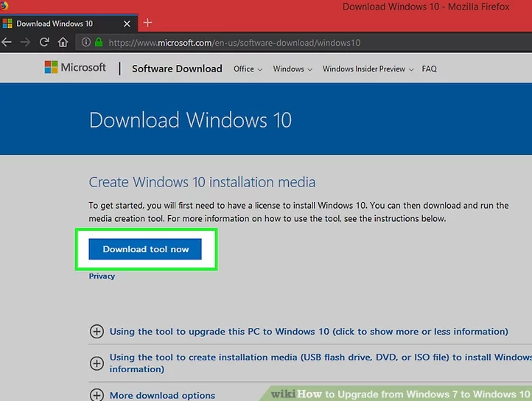This screenshot has height=401, width=532.
Task: Expand 'Using the tool to create installation media' section
Action: click(x=97, y=363)
